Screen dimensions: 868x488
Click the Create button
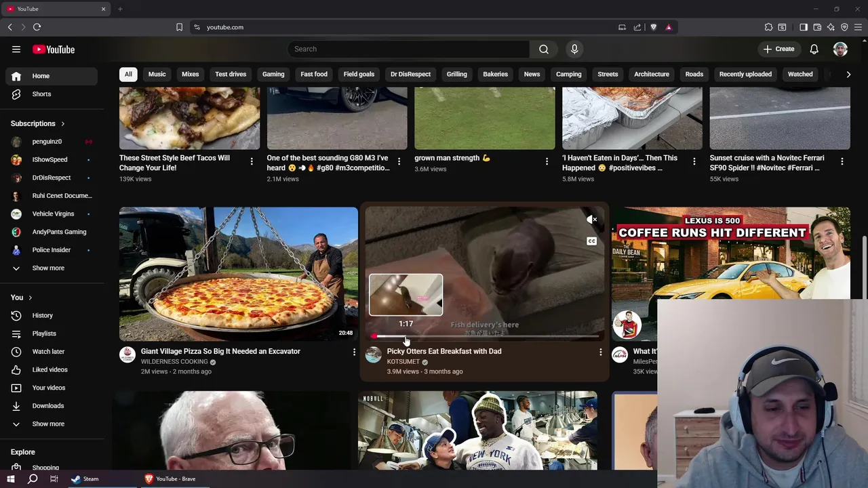778,49
